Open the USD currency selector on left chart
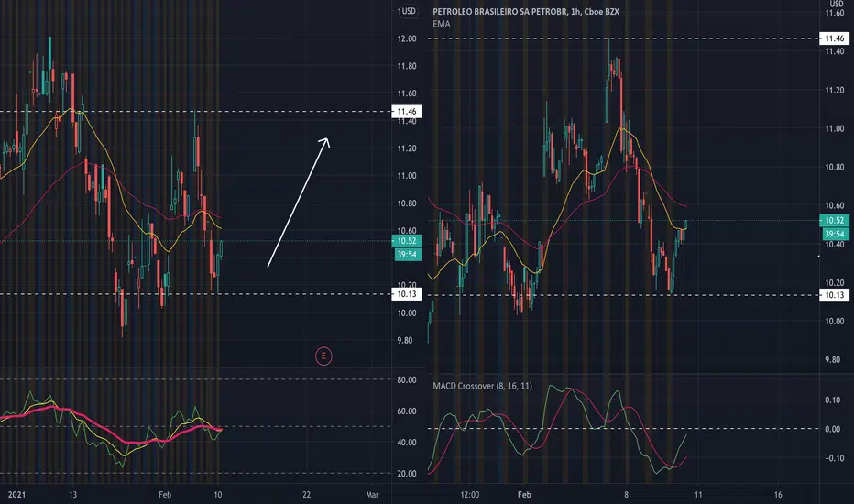 pyautogui.click(x=409, y=11)
